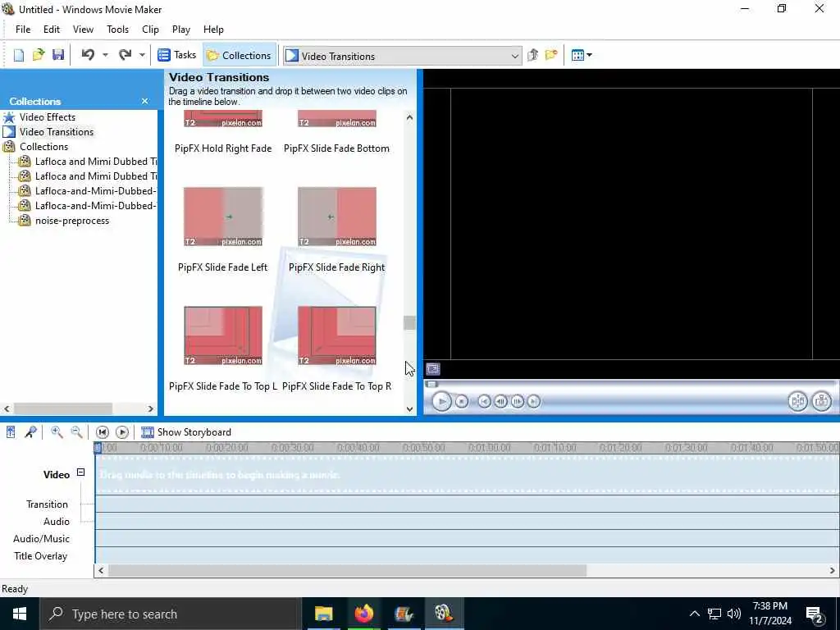This screenshot has height=630, width=840.
Task: Open the Video Transitions location combo box
Action: [402, 56]
